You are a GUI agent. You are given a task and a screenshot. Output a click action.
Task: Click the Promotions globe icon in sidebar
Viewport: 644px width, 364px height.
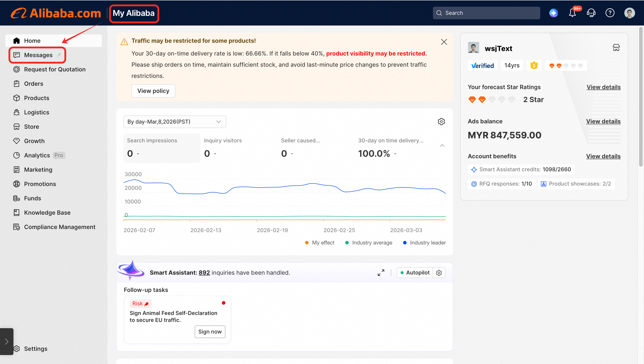[17, 184]
